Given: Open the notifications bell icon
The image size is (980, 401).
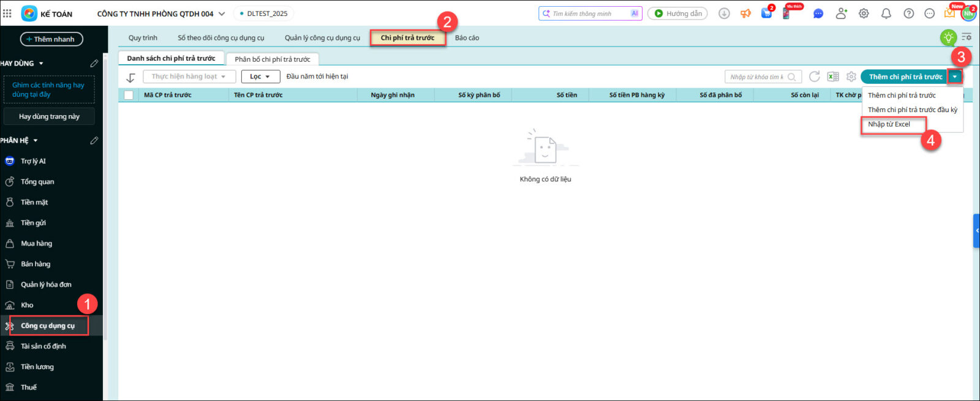Looking at the screenshot, I should pos(886,13).
